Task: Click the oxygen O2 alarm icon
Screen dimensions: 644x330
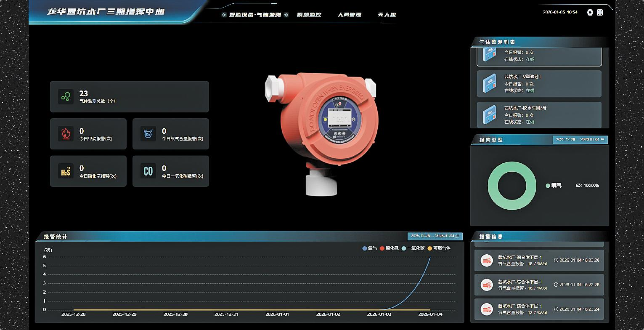Action: tap(148, 134)
